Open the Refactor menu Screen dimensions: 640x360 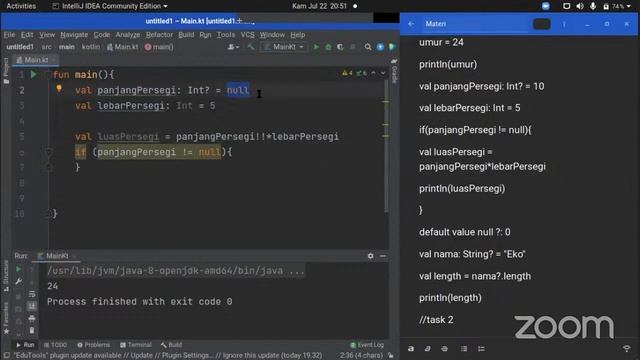click(x=159, y=35)
